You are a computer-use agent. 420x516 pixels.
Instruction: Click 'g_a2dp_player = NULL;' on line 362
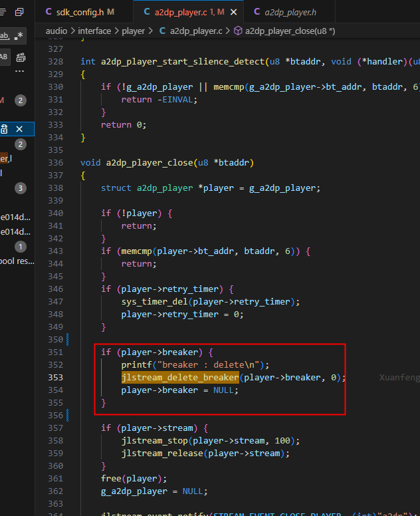154,491
